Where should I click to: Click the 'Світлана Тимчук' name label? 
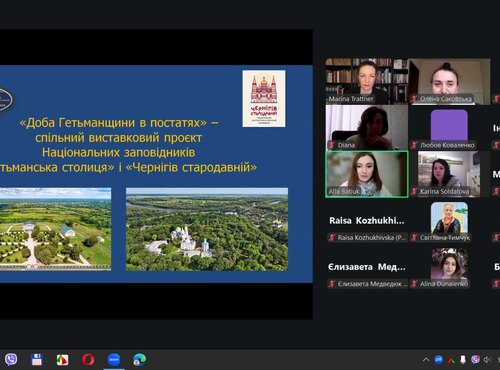point(445,237)
